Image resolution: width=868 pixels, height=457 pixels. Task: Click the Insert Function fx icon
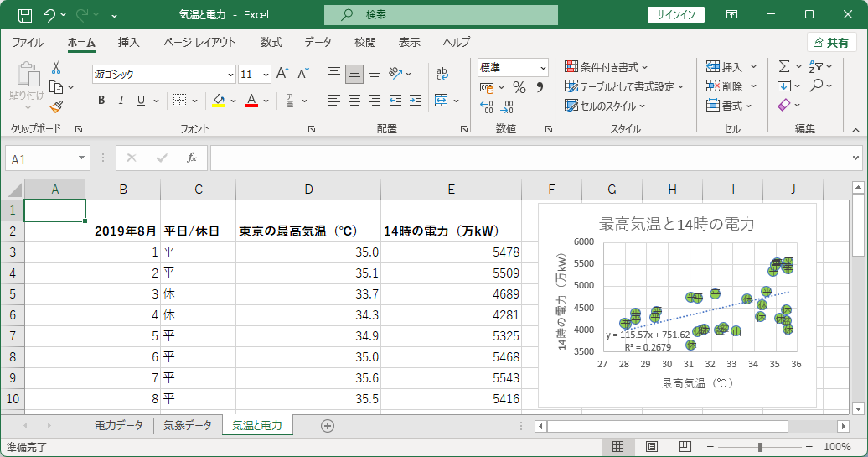[x=192, y=158]
